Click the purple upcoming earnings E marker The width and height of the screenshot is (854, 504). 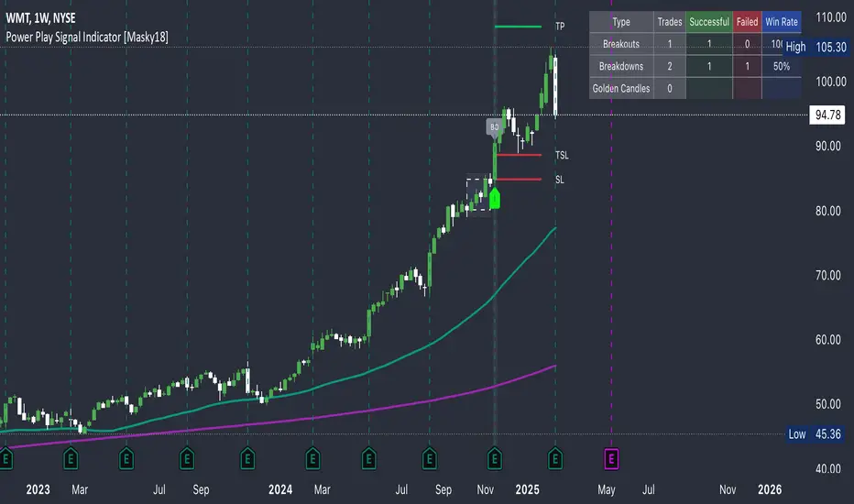click(611, 455)
